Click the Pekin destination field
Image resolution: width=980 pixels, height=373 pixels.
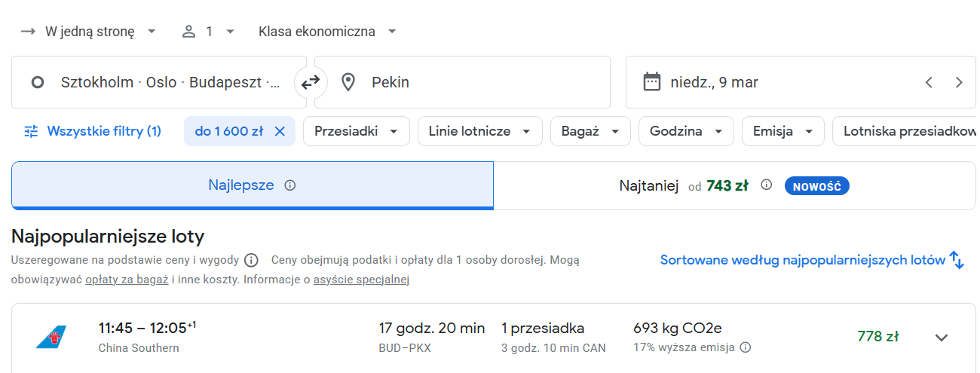462,82
